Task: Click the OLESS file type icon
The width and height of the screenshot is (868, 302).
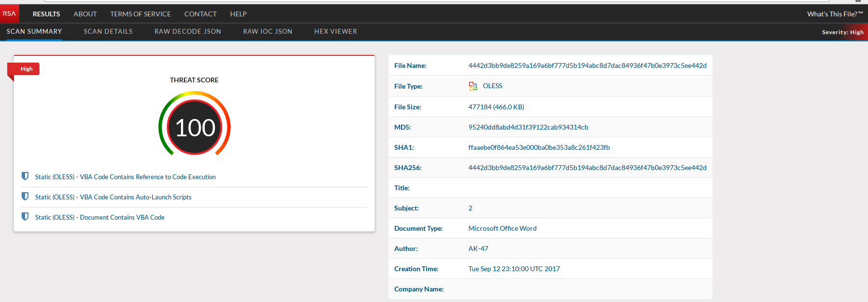Action: (473, 86)
